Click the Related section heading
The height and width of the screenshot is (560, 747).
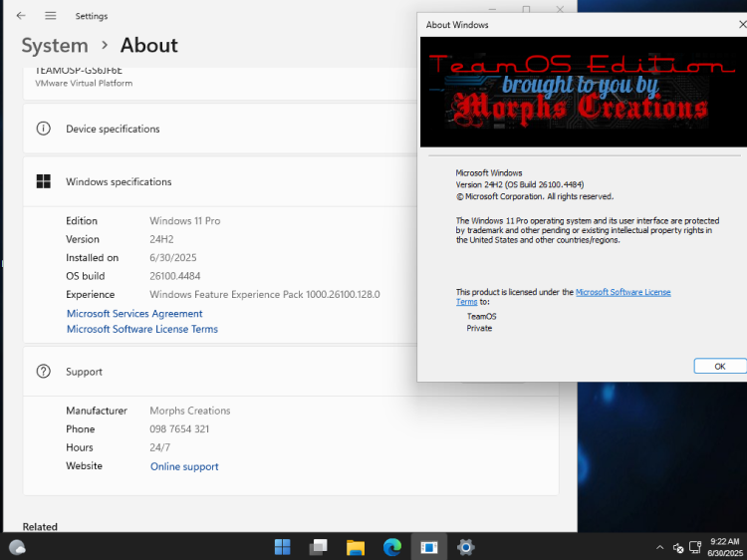click(x=40, y=527)
